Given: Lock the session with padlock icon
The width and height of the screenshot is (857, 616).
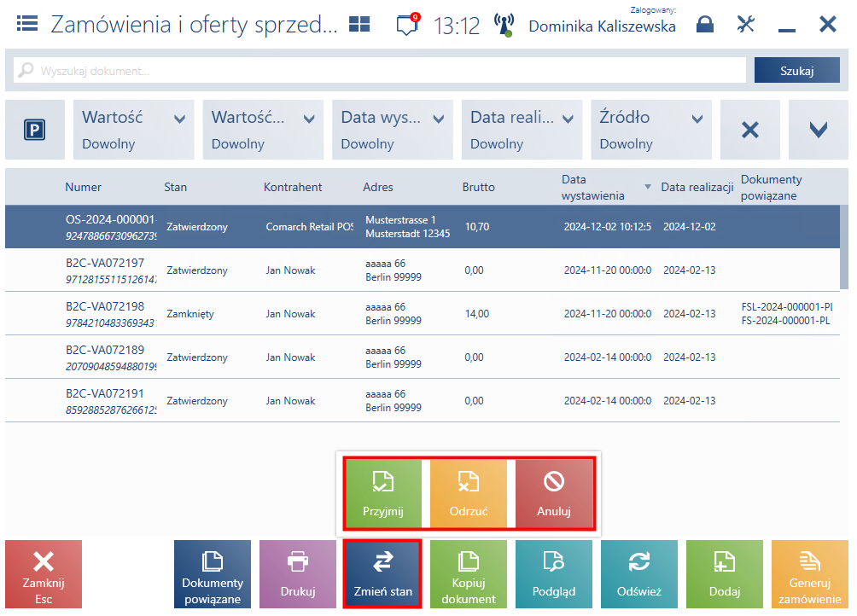Looking at the screenshot, I should [705, 24].
